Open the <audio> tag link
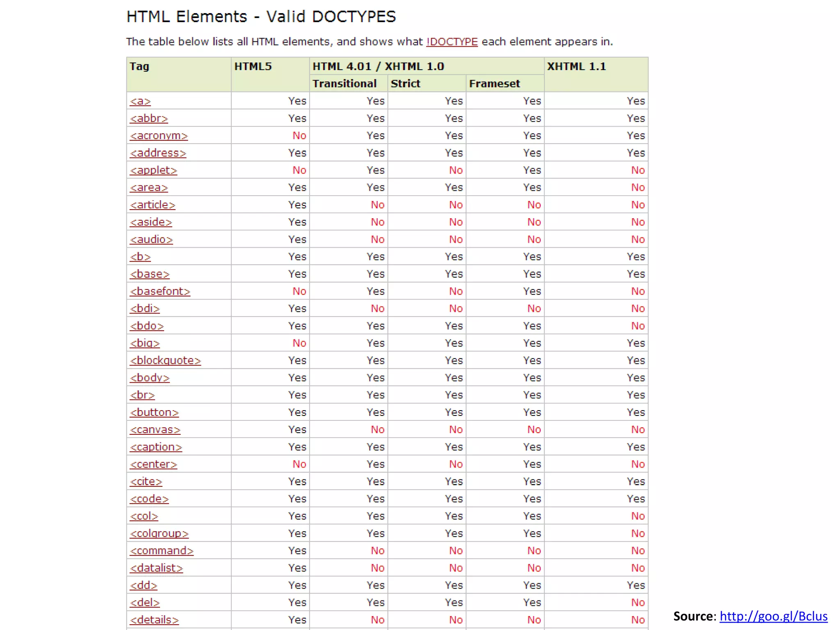 coord(151,240)
